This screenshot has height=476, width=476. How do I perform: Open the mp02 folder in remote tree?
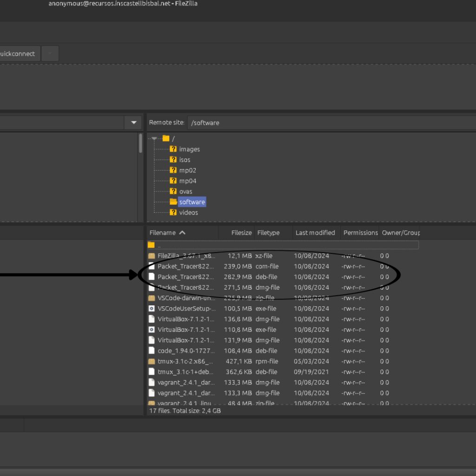pos(187,171)
